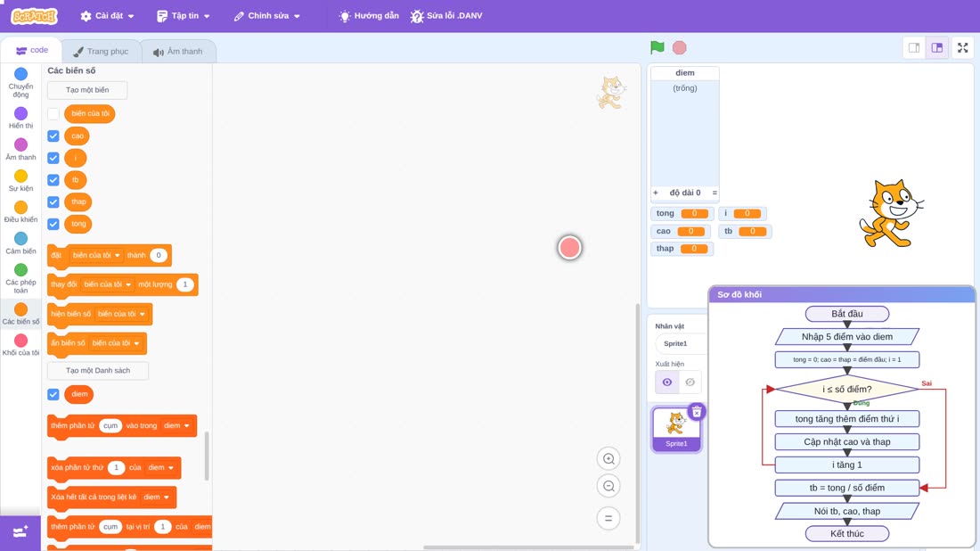Viewport: 980px width, 551px height.
Task: Uncheck the 'tb' variable checkbox
Action: (x=53, y=180)
